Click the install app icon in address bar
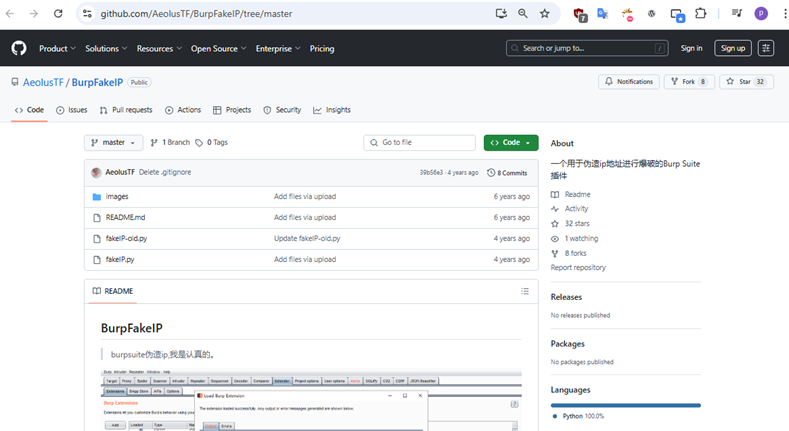 (x=501, y=14)
